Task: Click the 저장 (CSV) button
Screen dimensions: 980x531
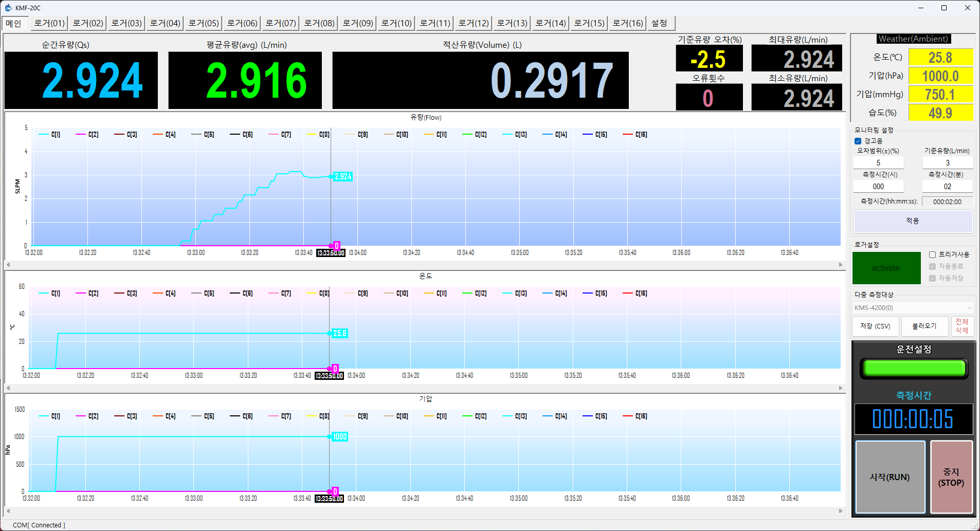Action: [x=875, y=326]
